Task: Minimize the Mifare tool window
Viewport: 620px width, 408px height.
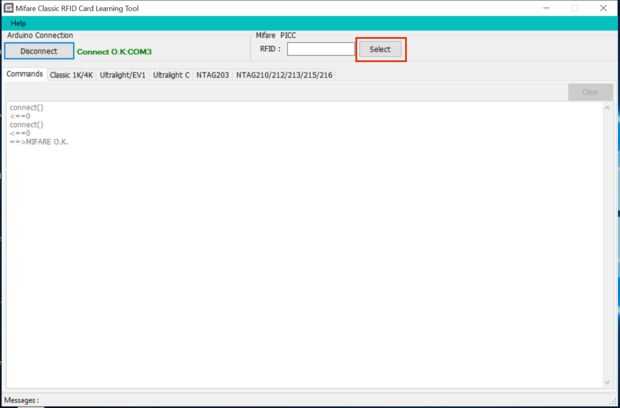Action: click(546, 8)
